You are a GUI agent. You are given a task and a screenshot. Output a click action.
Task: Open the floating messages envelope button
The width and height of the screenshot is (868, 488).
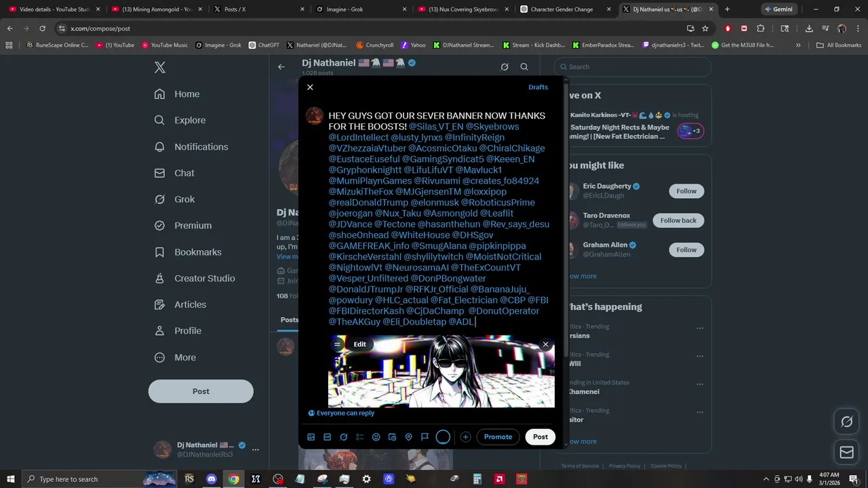tap(847, 452)
